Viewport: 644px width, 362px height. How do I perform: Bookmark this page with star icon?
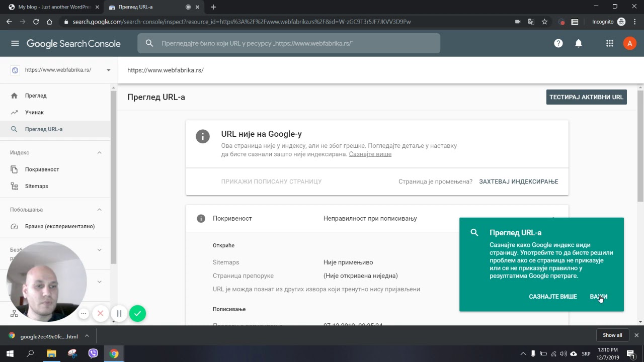[x=544, y=22]
